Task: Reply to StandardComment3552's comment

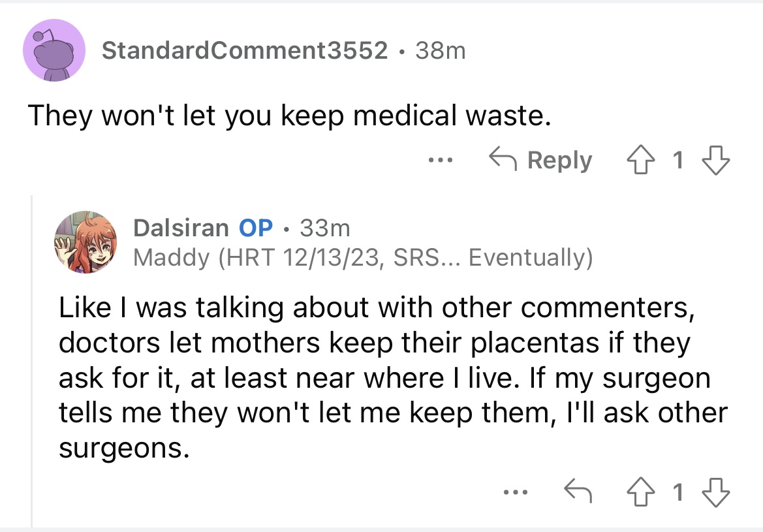Action: click(x=540, y=160)
